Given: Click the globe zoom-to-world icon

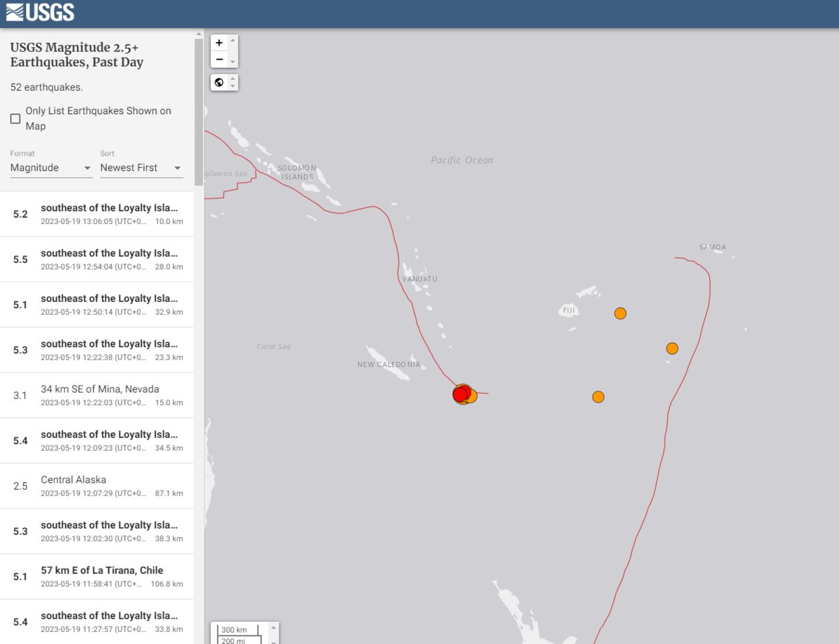Looking at the screenshot, I should pos(219,83).
